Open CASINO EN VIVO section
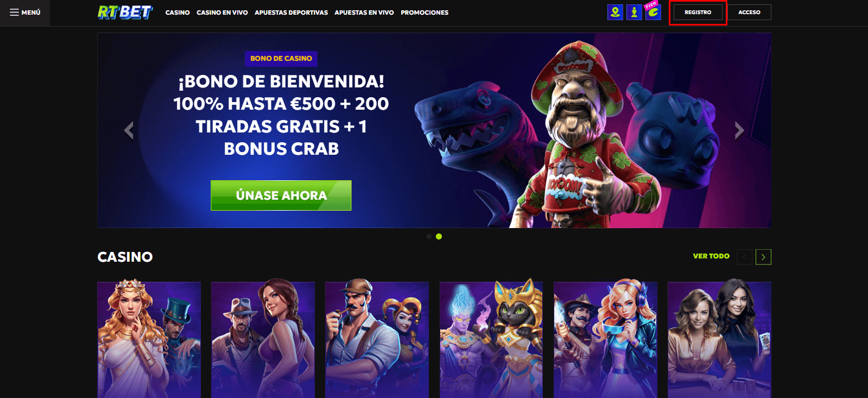Image resolution: width=868 pixels, height=398 pixels. (222, 12)
